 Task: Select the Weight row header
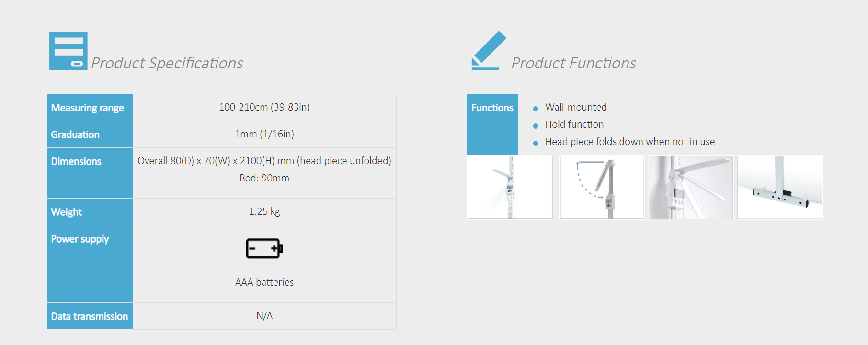tap(67, 212)
